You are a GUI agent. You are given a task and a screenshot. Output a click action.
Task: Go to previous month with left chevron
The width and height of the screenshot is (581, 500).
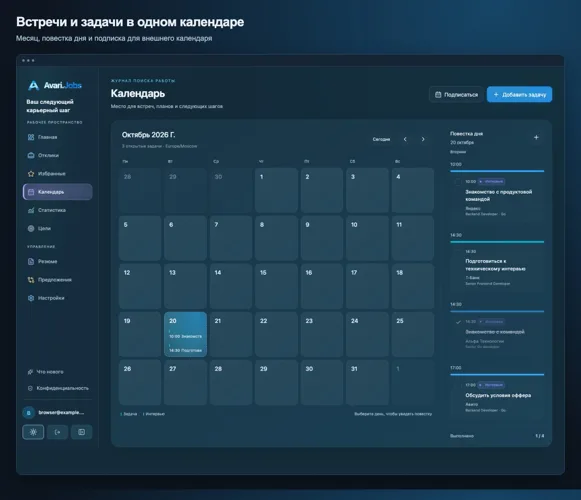[x=405, y=139]
